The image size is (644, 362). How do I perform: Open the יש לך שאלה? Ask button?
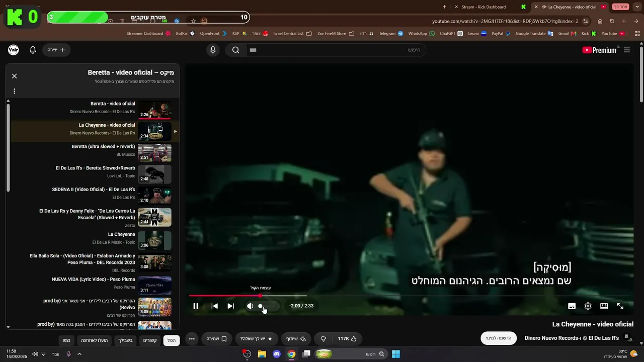click(x=256, y=339)
